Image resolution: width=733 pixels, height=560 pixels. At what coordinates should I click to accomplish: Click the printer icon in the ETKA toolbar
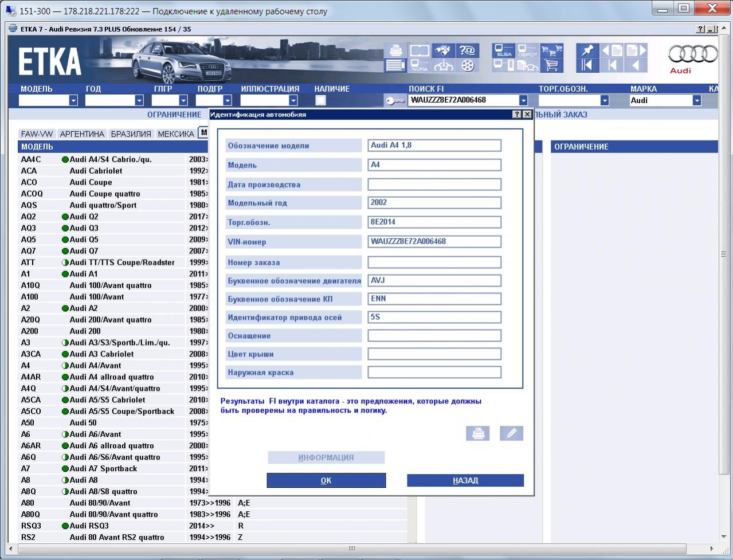coord(395,50)
